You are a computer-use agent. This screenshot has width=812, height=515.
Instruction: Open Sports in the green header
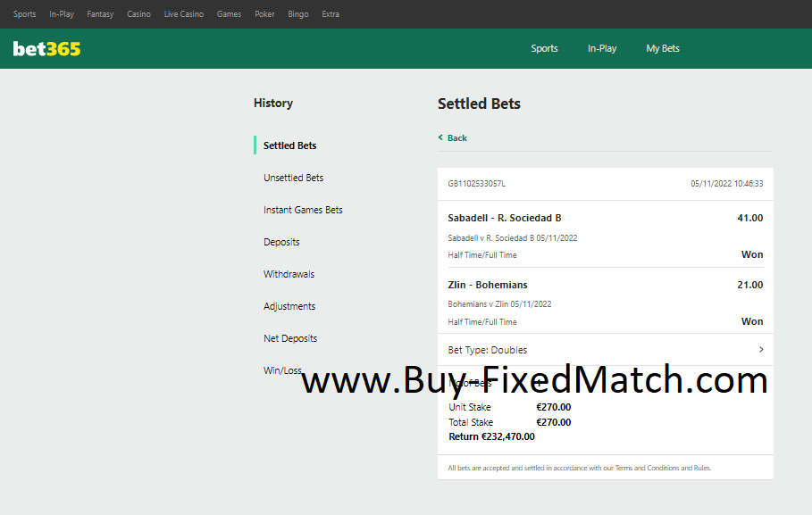coord(544,49)
